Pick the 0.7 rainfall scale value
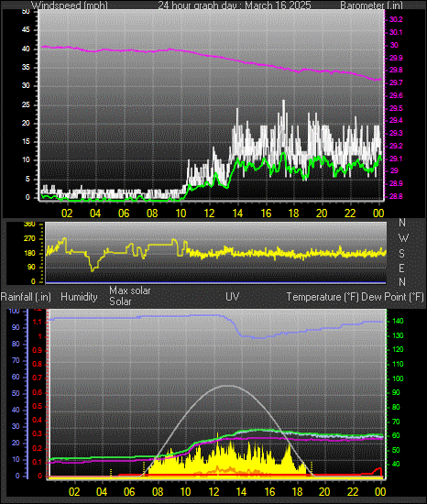Screen dimensions: 427x504 click(38, 378)
